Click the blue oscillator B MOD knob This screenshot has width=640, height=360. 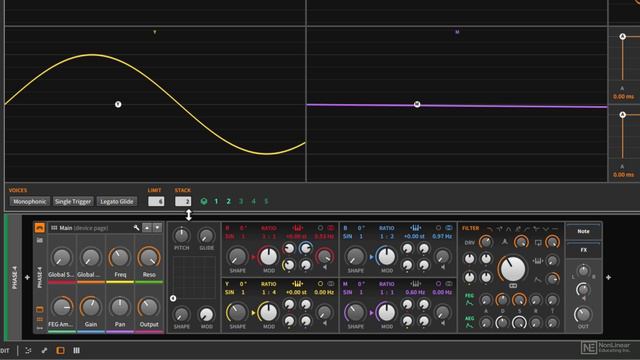click(387, 257)
